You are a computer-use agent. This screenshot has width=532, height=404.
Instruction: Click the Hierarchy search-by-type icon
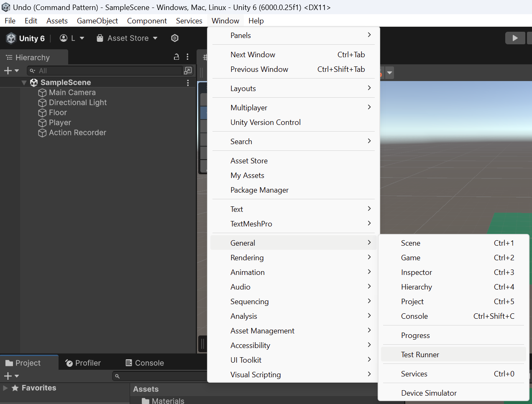[x=188, y=71]
